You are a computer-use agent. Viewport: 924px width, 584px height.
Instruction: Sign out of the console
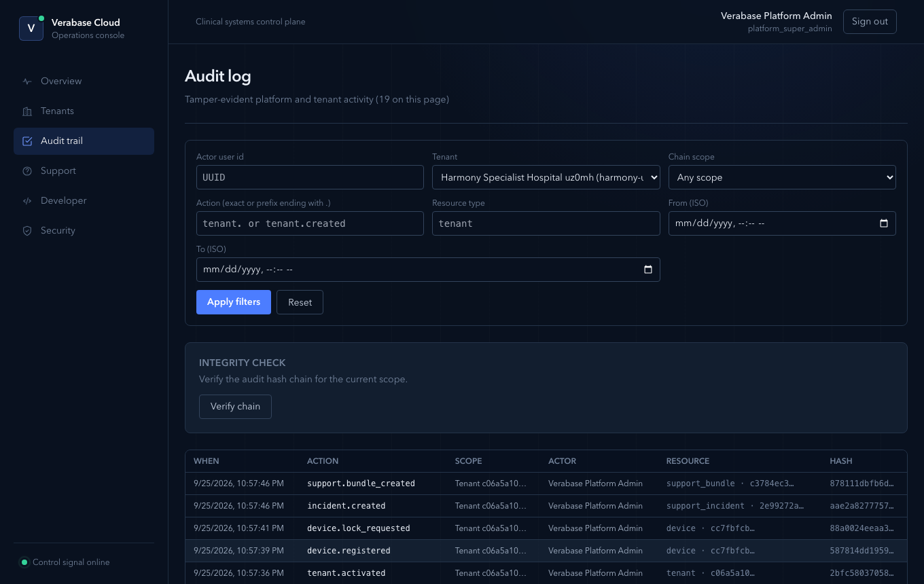pos(870,22)
